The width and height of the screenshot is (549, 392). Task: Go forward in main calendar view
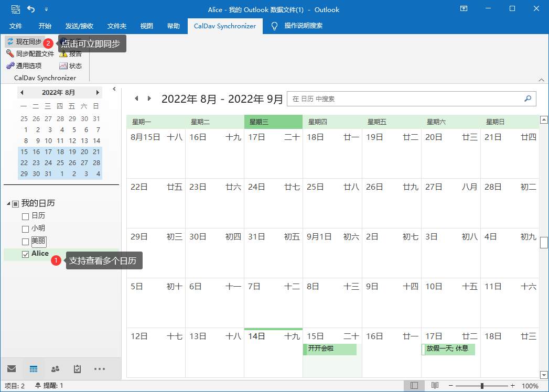click(x=149, y=99)
